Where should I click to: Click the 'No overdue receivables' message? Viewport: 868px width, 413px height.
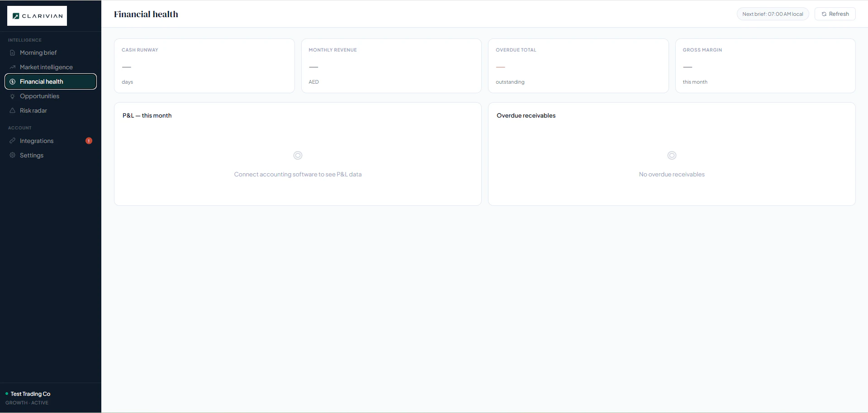(672, 175)
